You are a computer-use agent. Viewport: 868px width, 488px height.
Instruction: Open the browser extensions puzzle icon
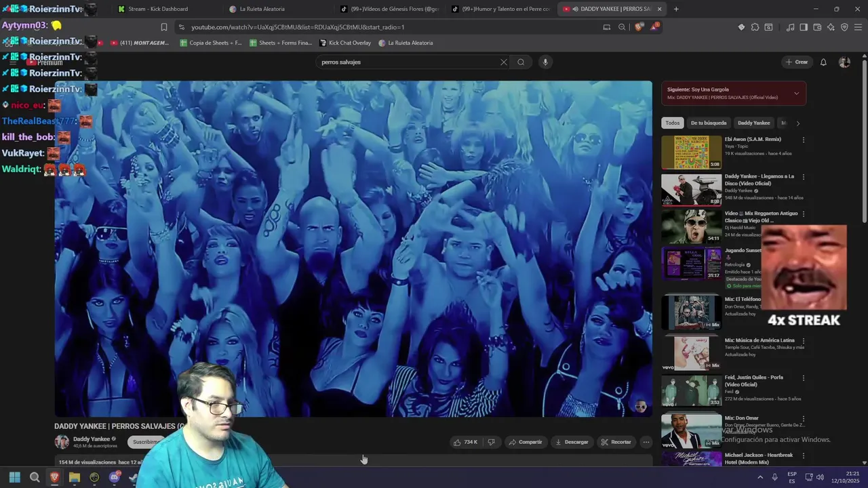[x=755, y=27]
